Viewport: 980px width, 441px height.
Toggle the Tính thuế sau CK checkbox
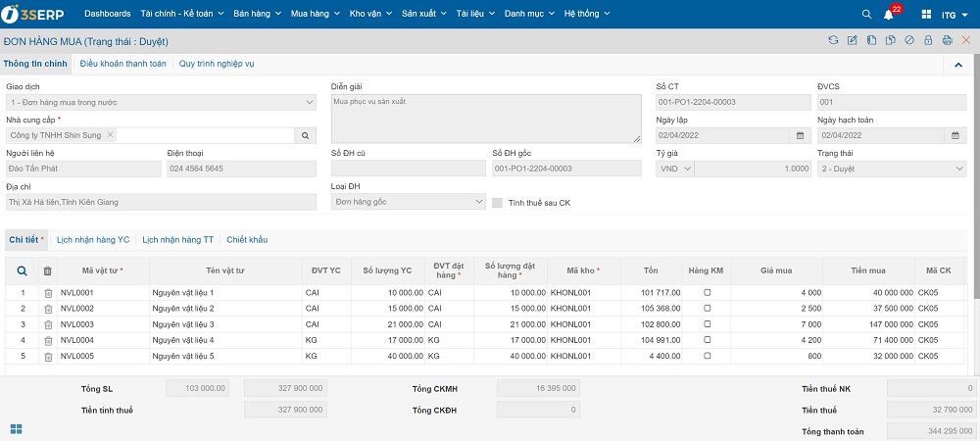(498, 203)
